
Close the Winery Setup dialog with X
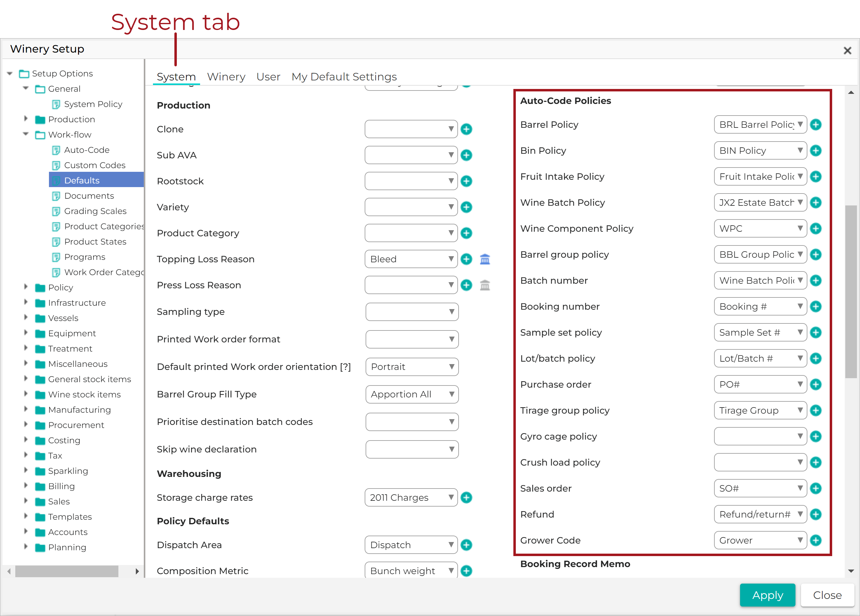pyautogui.click(x=847, y=50)
